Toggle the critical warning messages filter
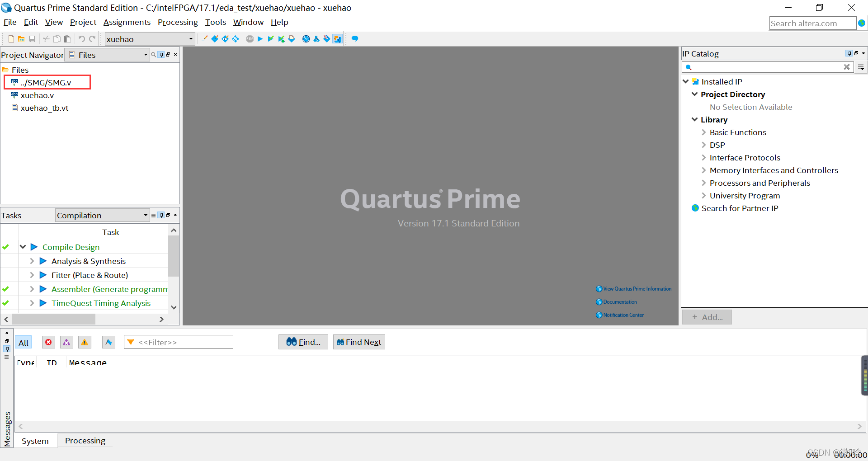The height and width of the screenshot is (461, 868). 66,342
